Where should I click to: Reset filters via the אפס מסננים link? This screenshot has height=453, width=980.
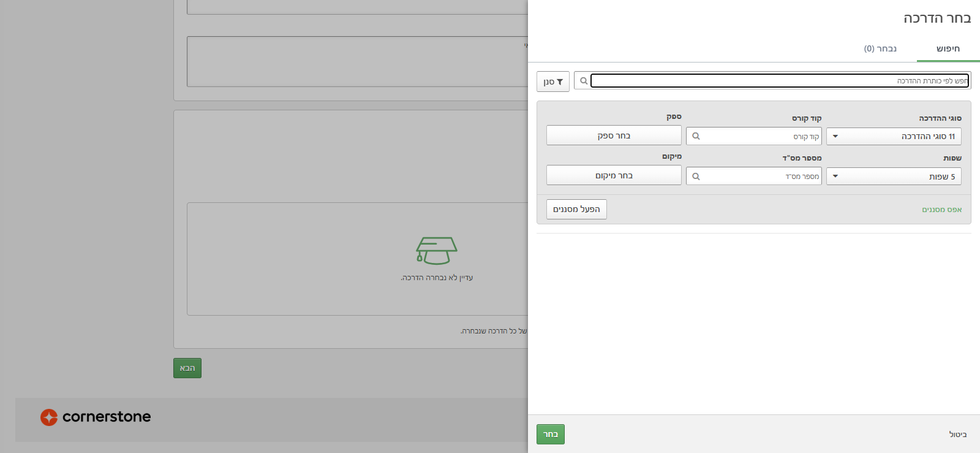[x=941, y=210]
